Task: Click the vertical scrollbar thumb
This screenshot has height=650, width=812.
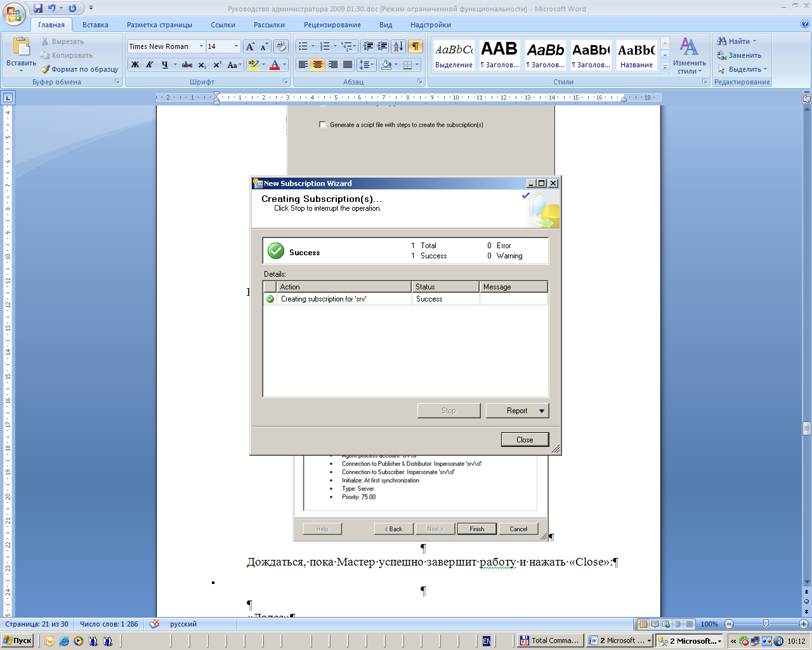Action: [807, 428]
